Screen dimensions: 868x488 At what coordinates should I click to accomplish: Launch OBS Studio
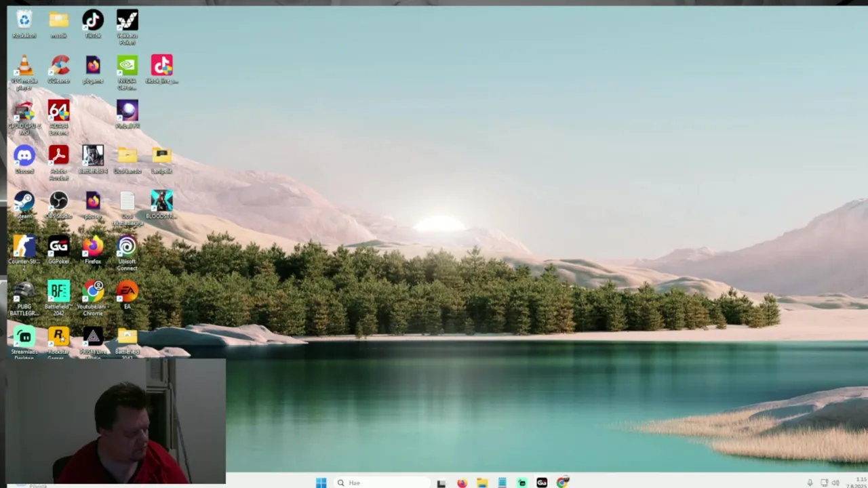coord(59,205)
